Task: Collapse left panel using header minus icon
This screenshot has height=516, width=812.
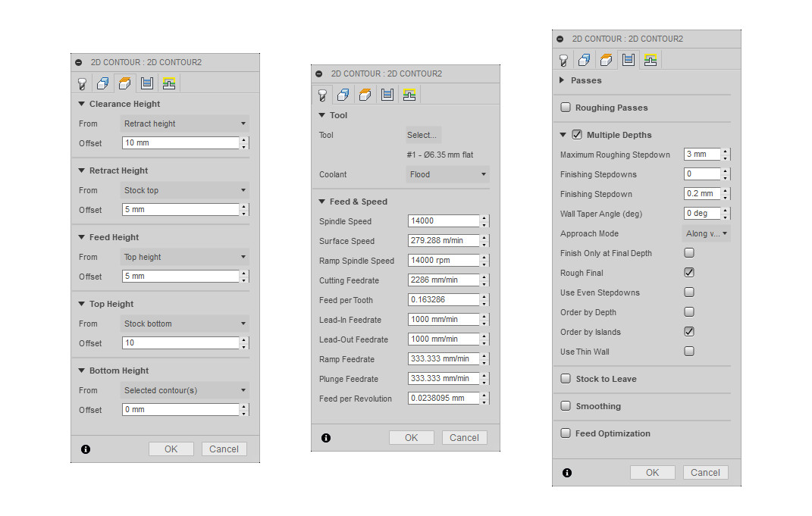Action: tap(79, 62)
